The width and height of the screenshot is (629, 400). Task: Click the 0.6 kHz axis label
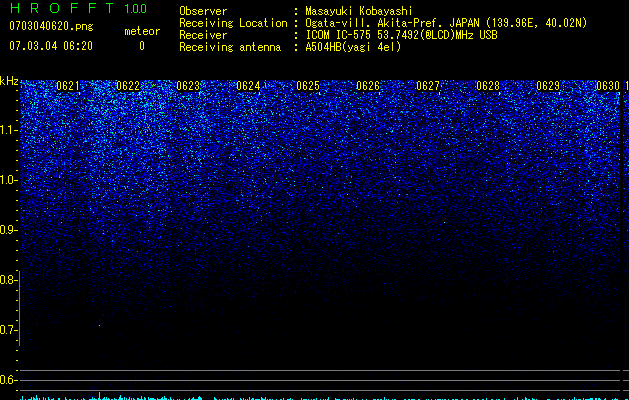7,380
